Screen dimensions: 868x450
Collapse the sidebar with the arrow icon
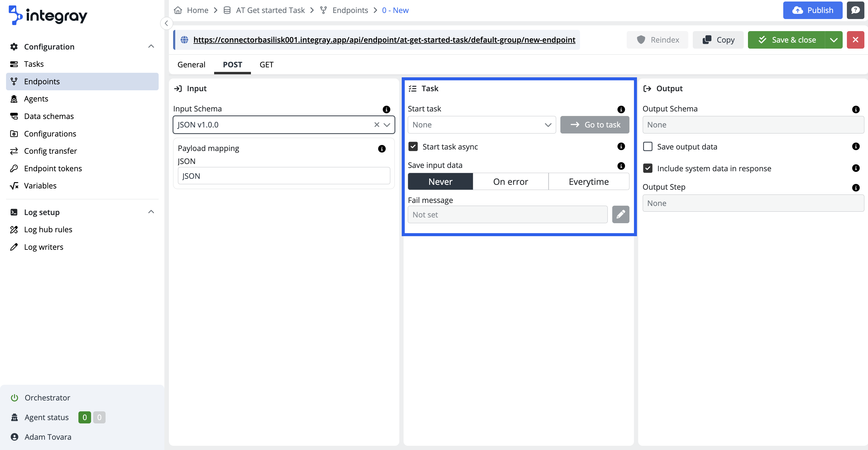pos(166,23)
